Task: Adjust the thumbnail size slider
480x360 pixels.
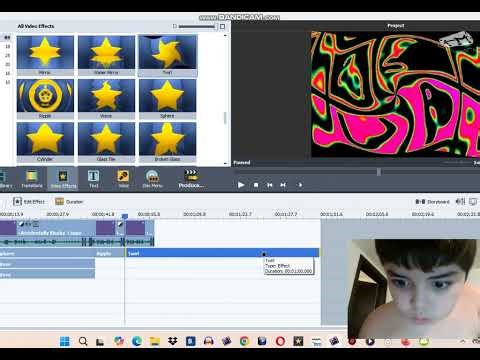Action: click(x=198, y=26)
